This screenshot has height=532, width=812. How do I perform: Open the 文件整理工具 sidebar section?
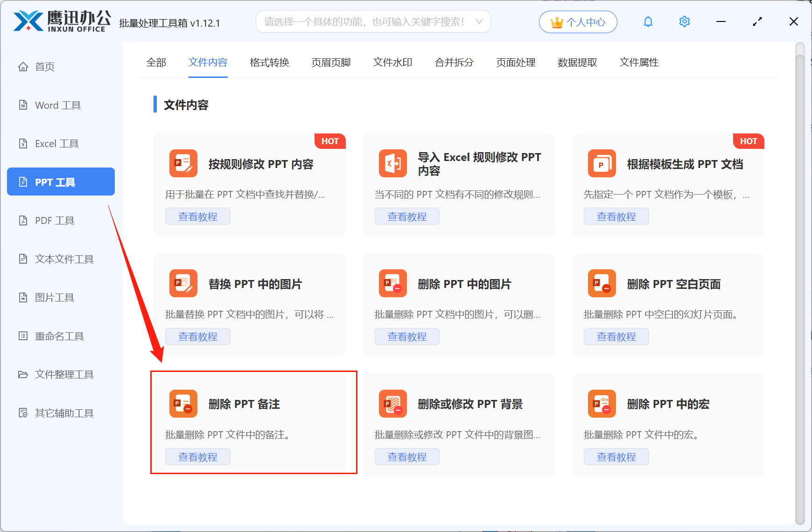tap(64, 374)
